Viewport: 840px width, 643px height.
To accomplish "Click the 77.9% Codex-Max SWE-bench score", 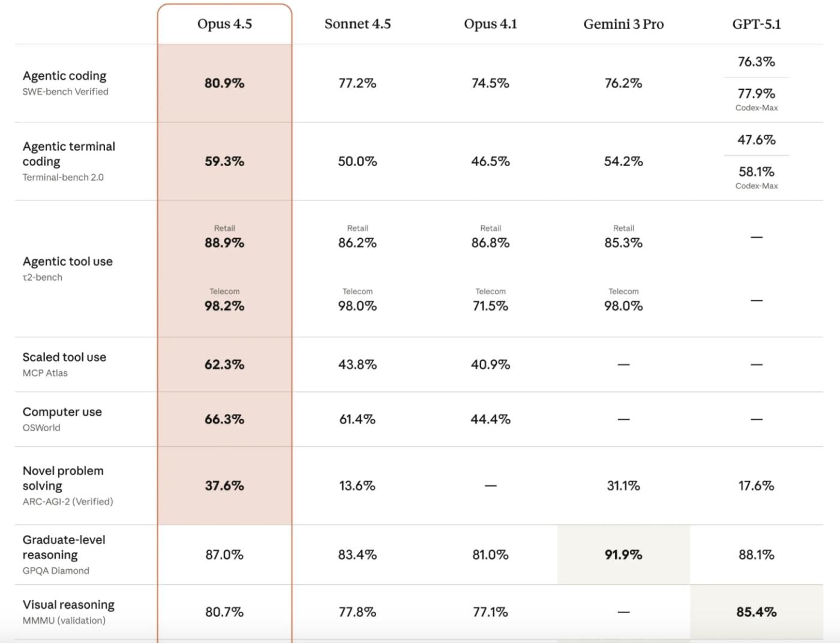I will pyautogui.click(x=756, y=94).
